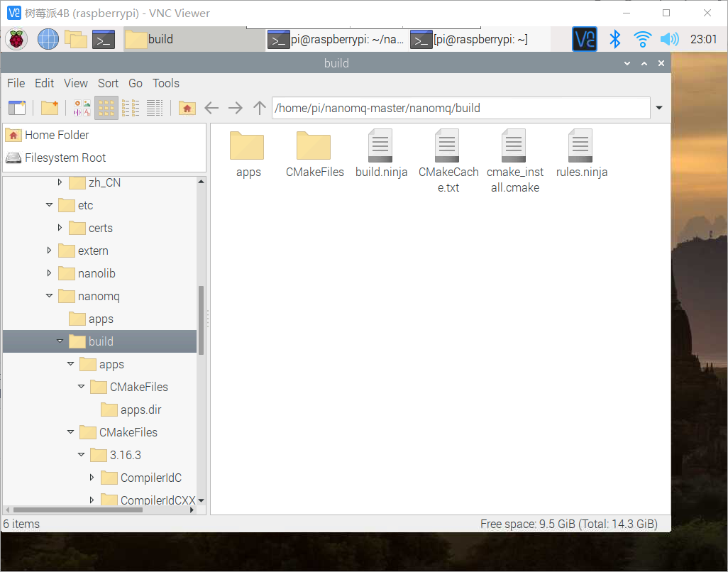This screenshot has height=572, width=728.
Task: Open volume control tray icon
Action: click(669, 39)
